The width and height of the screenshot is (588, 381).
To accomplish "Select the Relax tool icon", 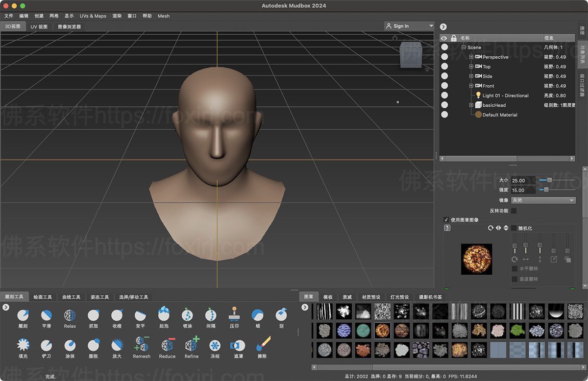I will (x=70, y=315).
